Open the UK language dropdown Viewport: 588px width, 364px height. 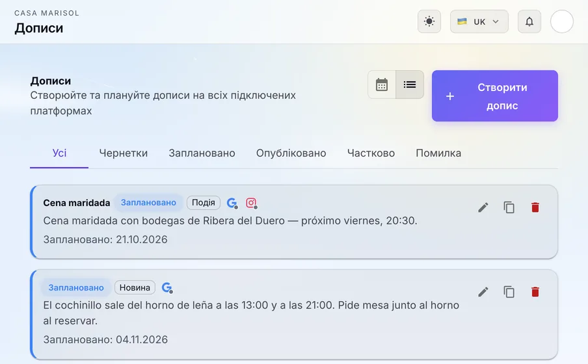479,21
